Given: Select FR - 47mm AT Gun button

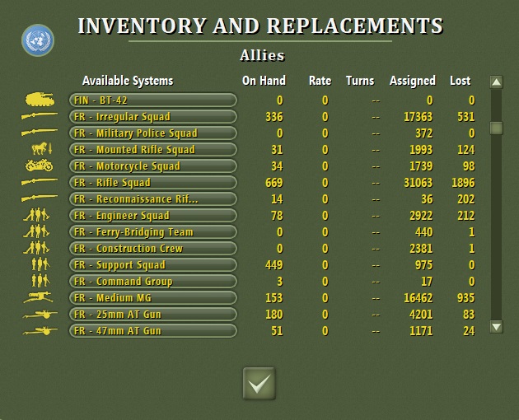Looking at the screenshot, I should pos(153,330).
